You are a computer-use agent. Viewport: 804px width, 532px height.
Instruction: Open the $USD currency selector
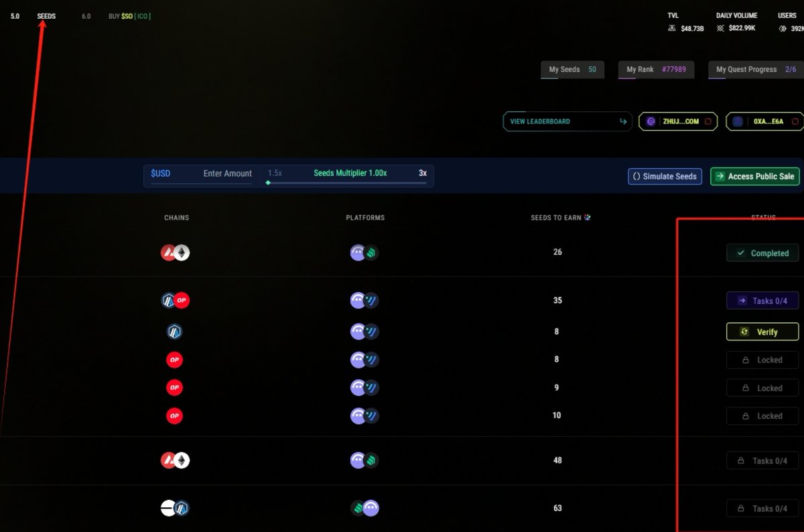[x=161, y=174]
